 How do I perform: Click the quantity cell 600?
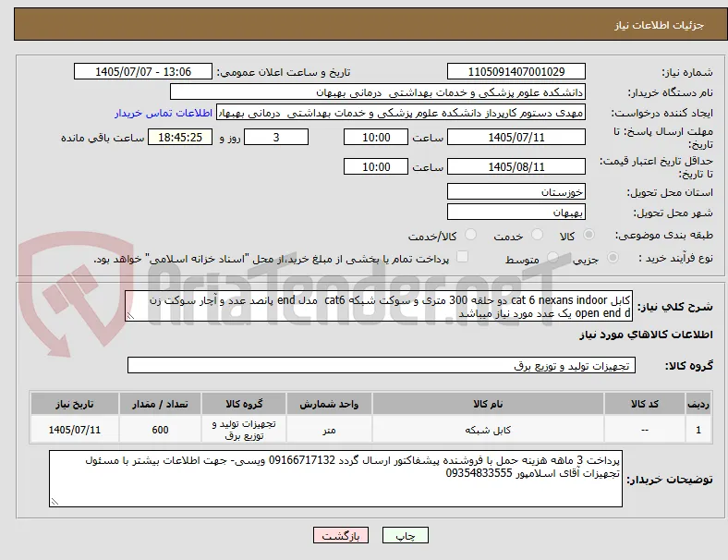click(160, 430)
